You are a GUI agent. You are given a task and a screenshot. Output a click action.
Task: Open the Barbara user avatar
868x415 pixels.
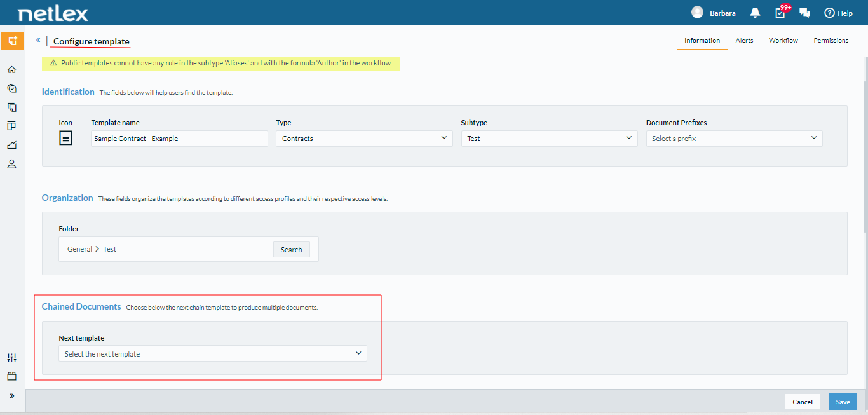click(697, 13)
